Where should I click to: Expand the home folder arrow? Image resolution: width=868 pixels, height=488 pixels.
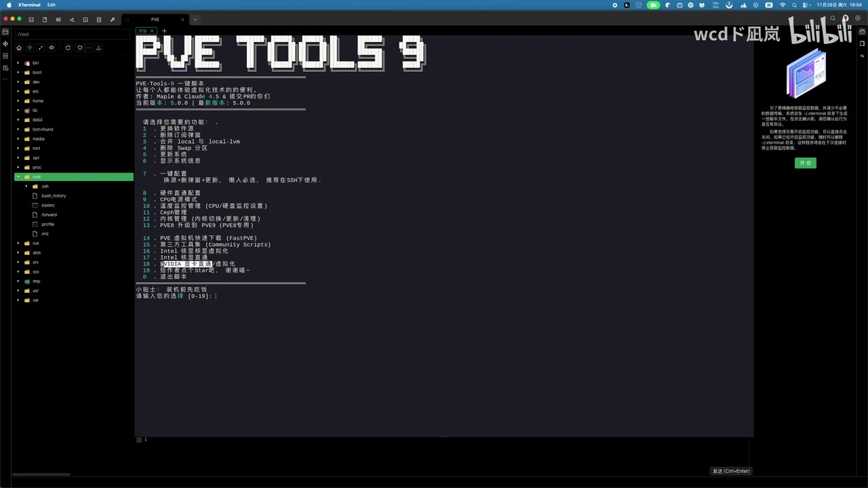click(x=18, y=101)
